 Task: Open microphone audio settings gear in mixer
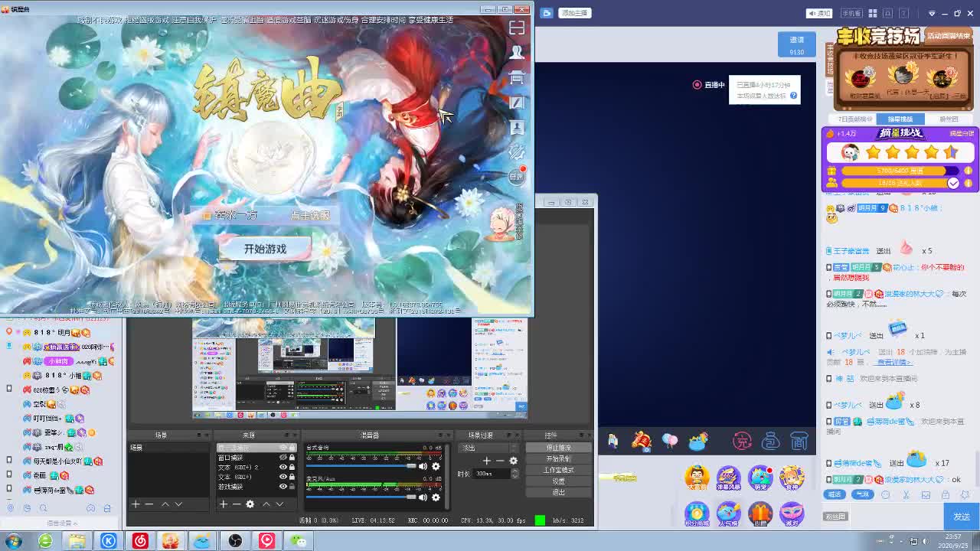pyautogui.click(x=436, y=497)
